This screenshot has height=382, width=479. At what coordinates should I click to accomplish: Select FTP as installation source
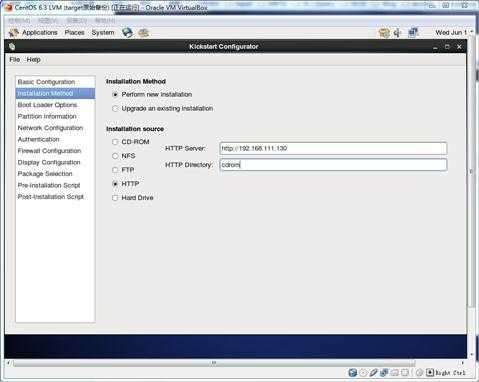[115, 170]
